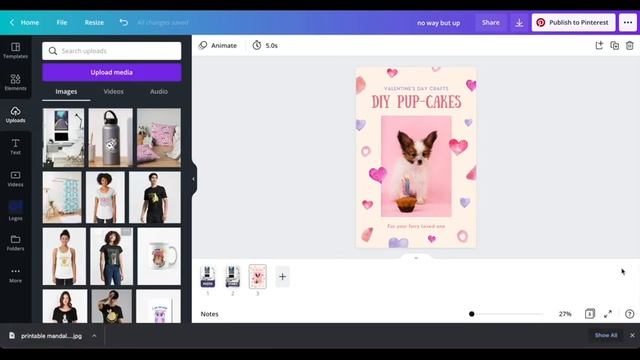Enter fullscreen presentation mode icon
This screenshot has height=360, width=640.
point(608,314)
